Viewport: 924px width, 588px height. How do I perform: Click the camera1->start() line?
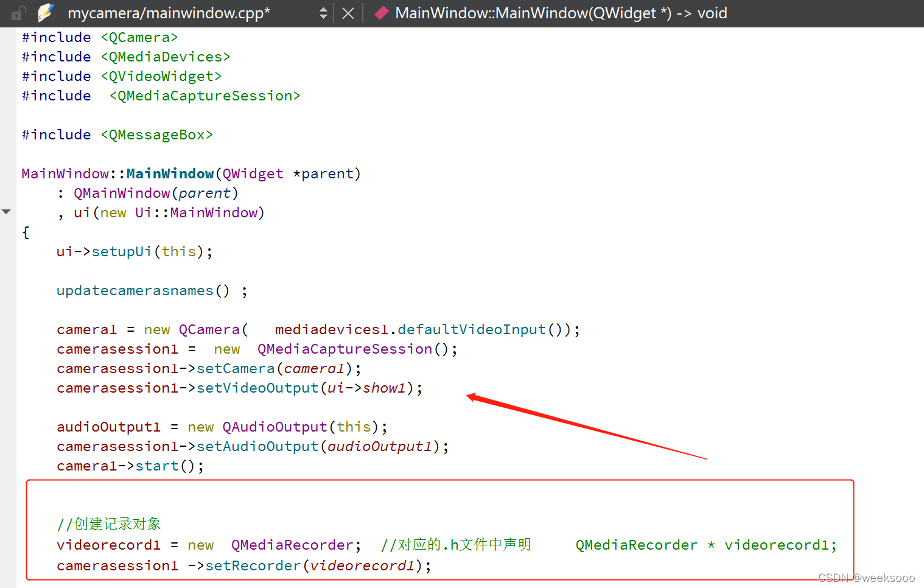[x=130, y=466]
